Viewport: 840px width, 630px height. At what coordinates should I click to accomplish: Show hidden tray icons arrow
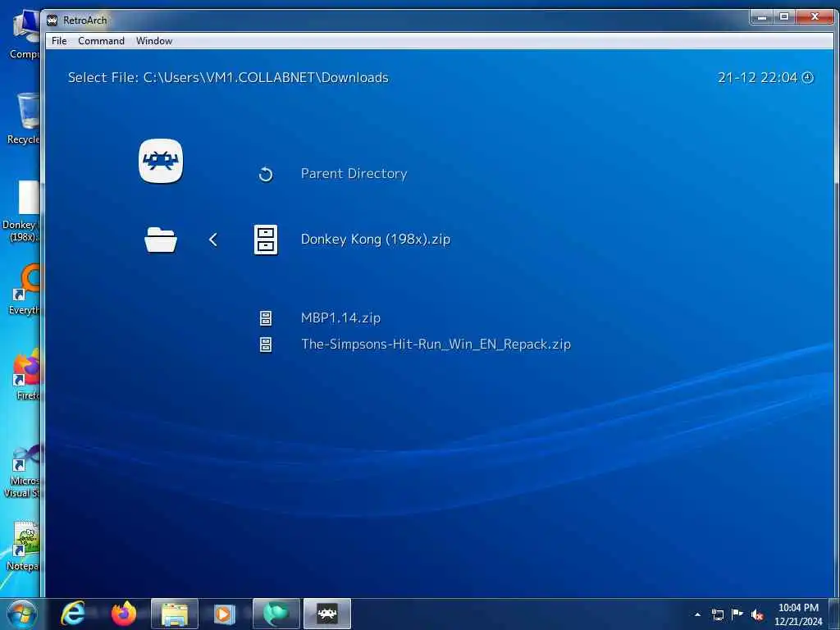pyautogui.click(x=697, y=614)
